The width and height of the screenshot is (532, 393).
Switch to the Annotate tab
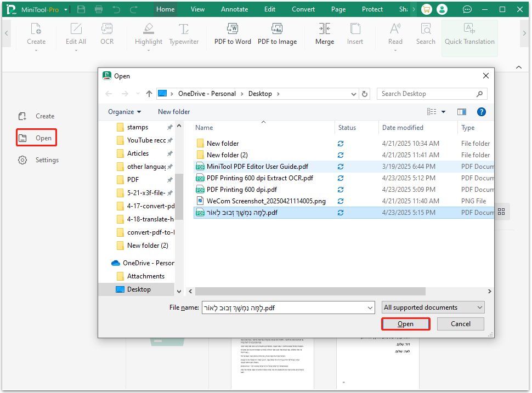click(234, 9)
